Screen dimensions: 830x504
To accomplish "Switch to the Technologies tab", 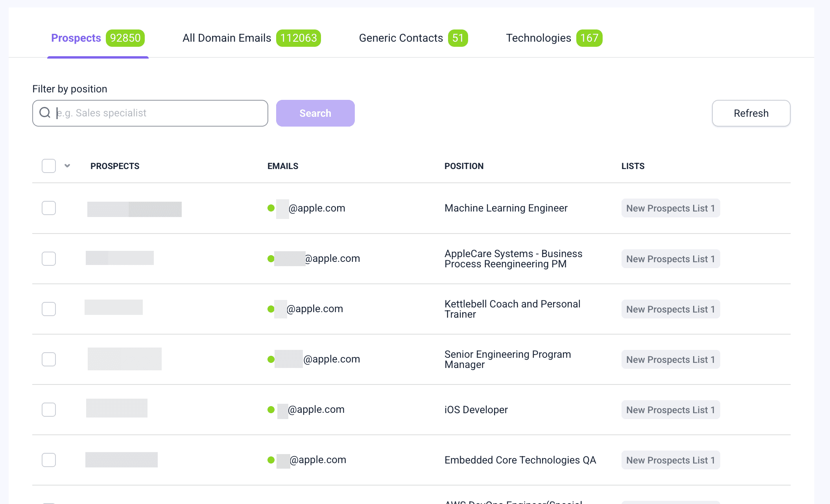I will click(554, 38).
